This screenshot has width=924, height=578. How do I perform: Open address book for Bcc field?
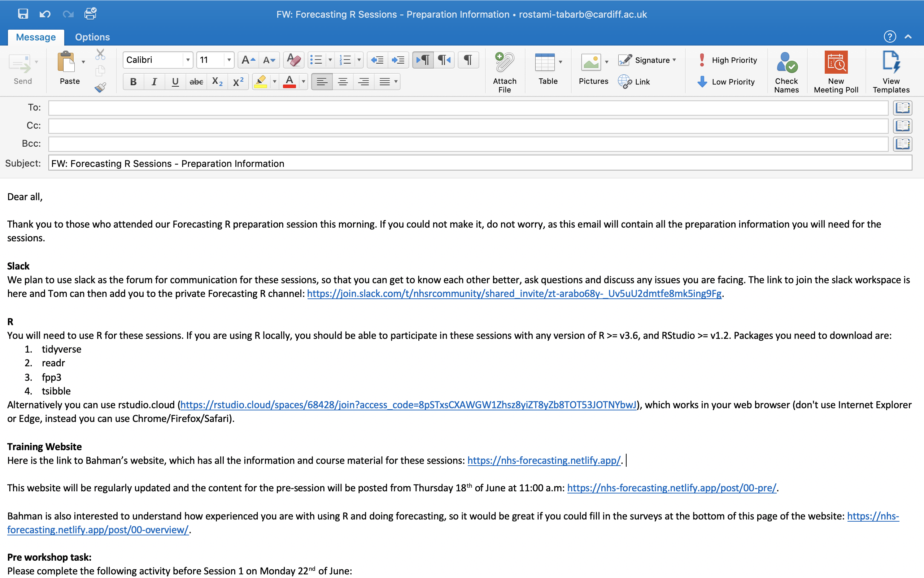[903, 144]
